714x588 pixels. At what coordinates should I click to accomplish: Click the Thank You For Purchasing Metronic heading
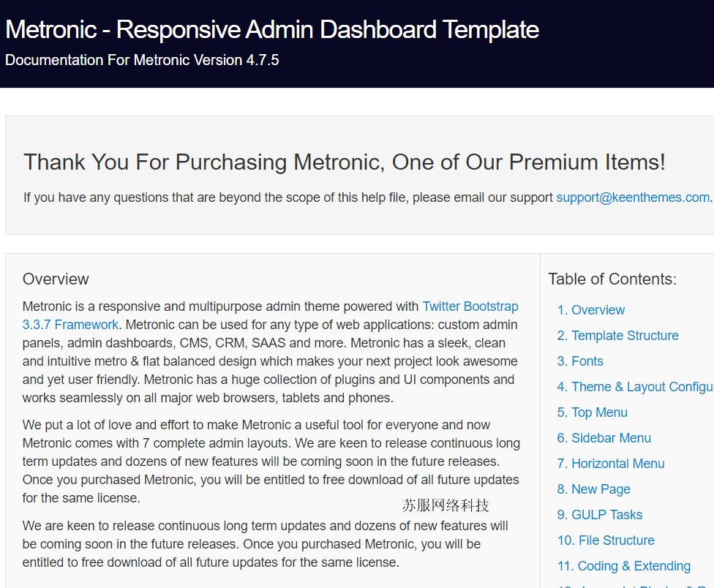click(344, 162)
